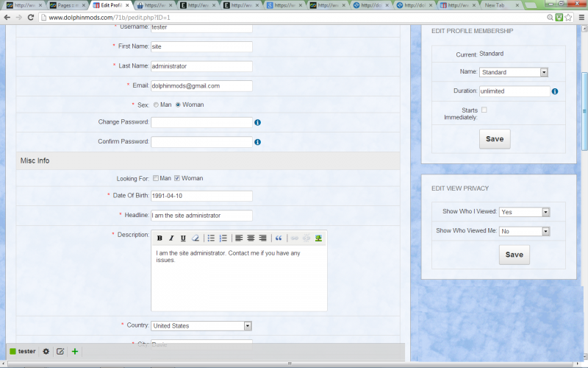This screenshot has width=588, height=368.
Task: Click the Headline input field
Action: [201, 216]
